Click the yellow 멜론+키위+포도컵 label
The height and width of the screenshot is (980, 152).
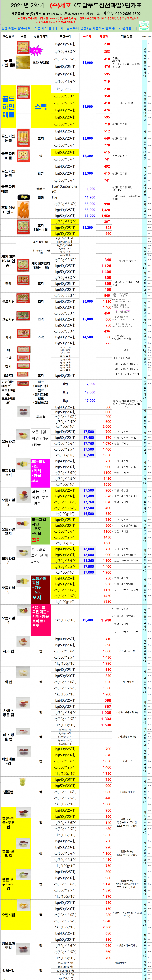[8, 884]
